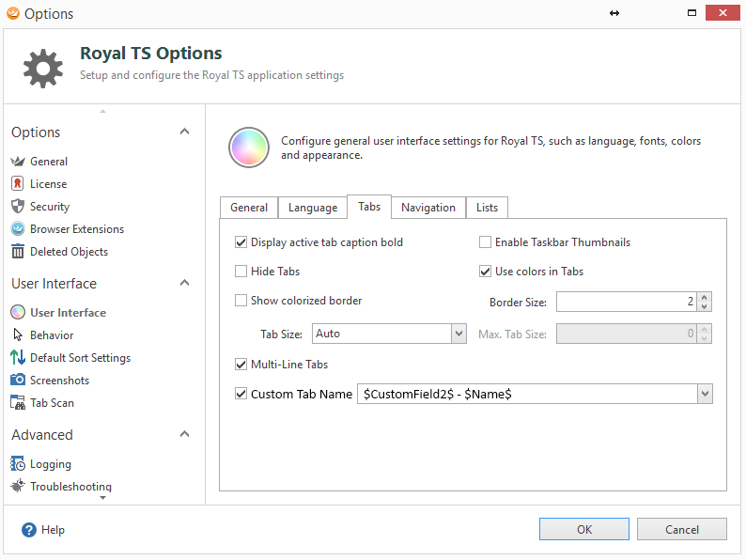This screenshot has width=746, height=560.
Task: Click the Troubleshooting bug icon
Action: 18,487
